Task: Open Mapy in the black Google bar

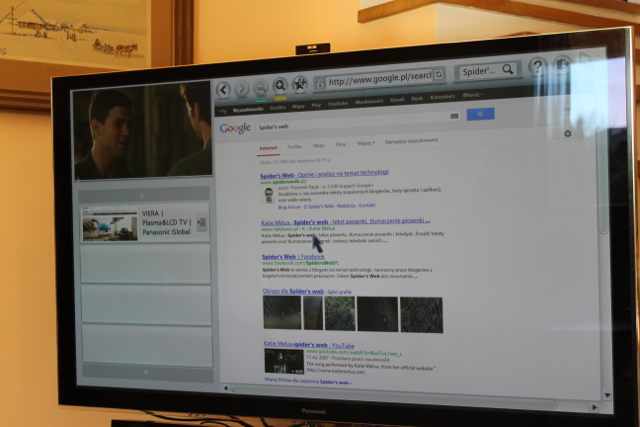Action: coord(298,106)
